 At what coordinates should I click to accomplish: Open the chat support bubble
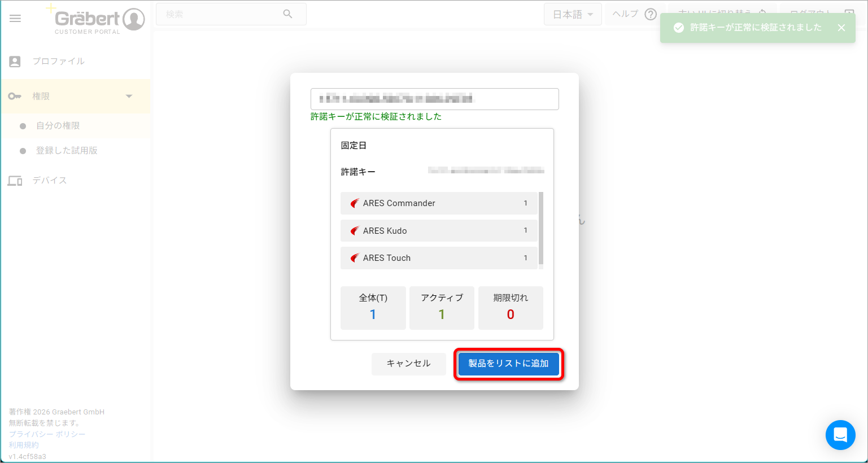point(840,435)
